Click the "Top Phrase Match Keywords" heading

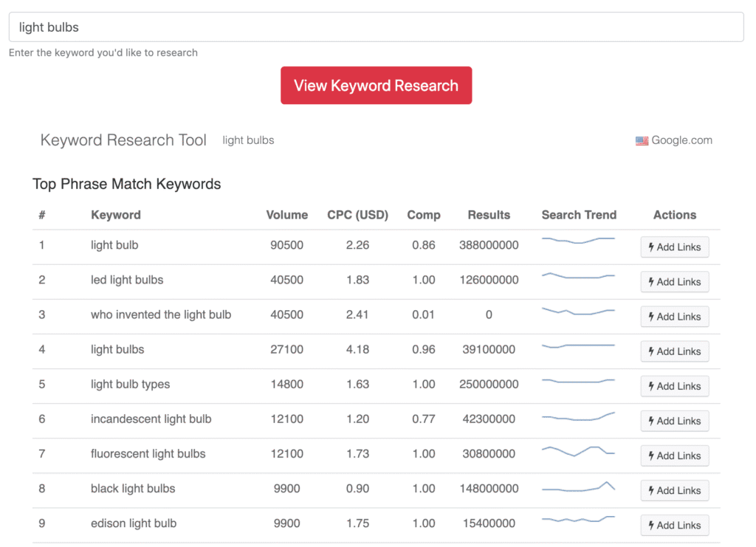pyautogui.click(x=126, y=184)
